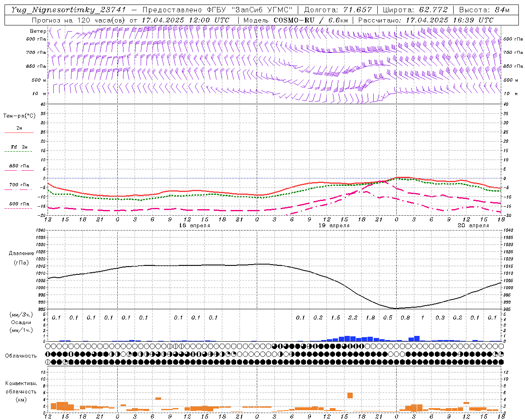Click the Td 2м dew point legend label
The height and width of the screenshot is (420, 525).
pos(19,147)
